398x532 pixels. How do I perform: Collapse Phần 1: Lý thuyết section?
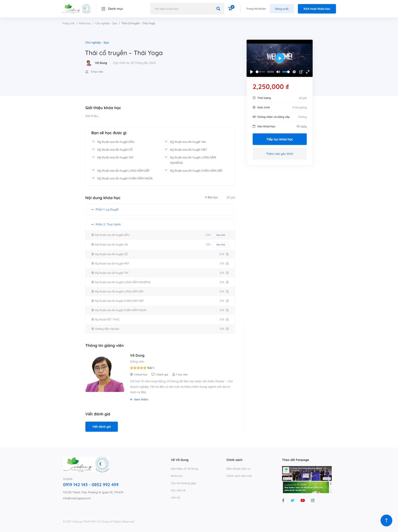click(107, 209)
